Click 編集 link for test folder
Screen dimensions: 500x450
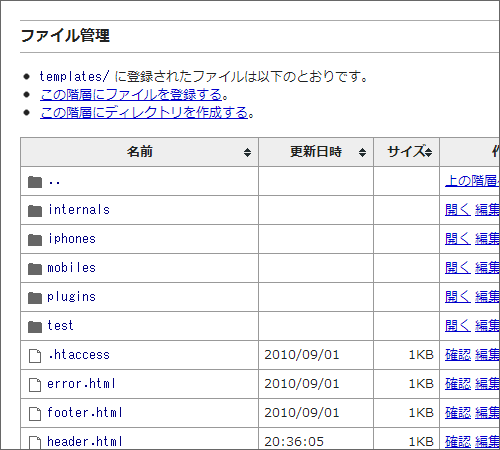pos(487,326)
